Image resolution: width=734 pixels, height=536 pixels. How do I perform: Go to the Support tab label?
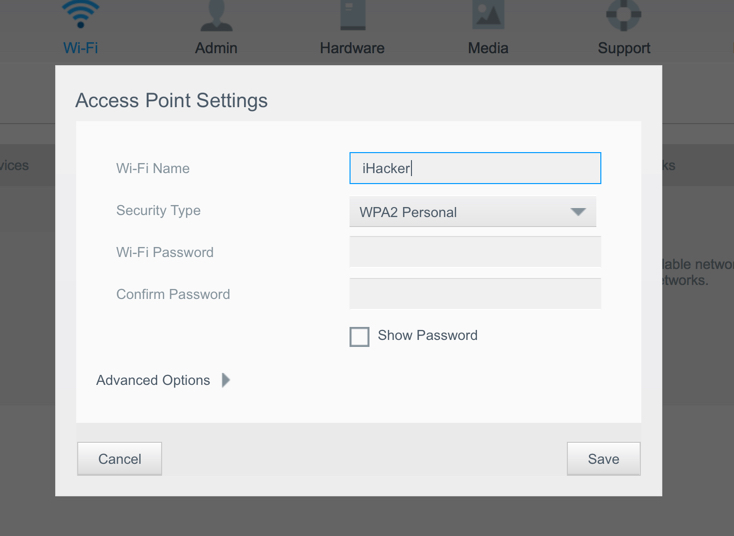click(x=624, y=48)
